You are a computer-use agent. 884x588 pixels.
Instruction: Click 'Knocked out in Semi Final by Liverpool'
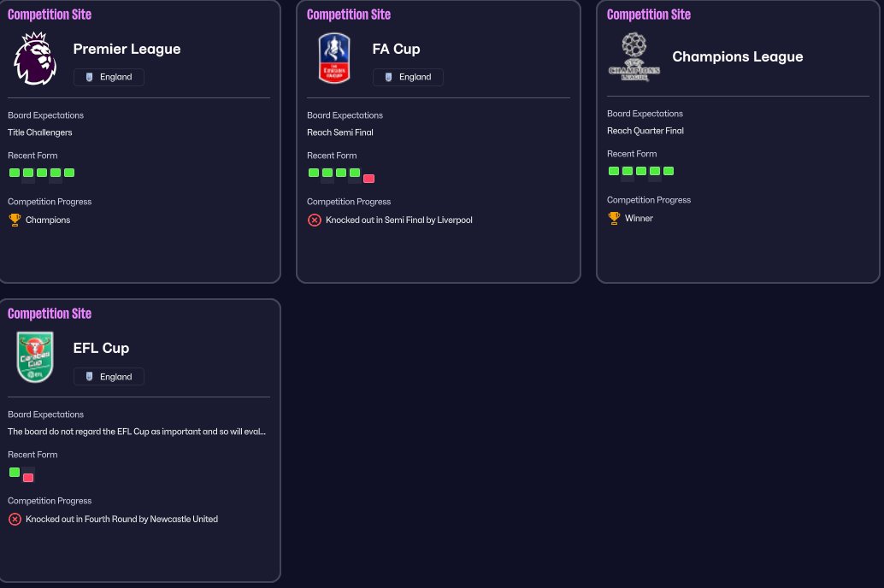click(x=399, y=220)
